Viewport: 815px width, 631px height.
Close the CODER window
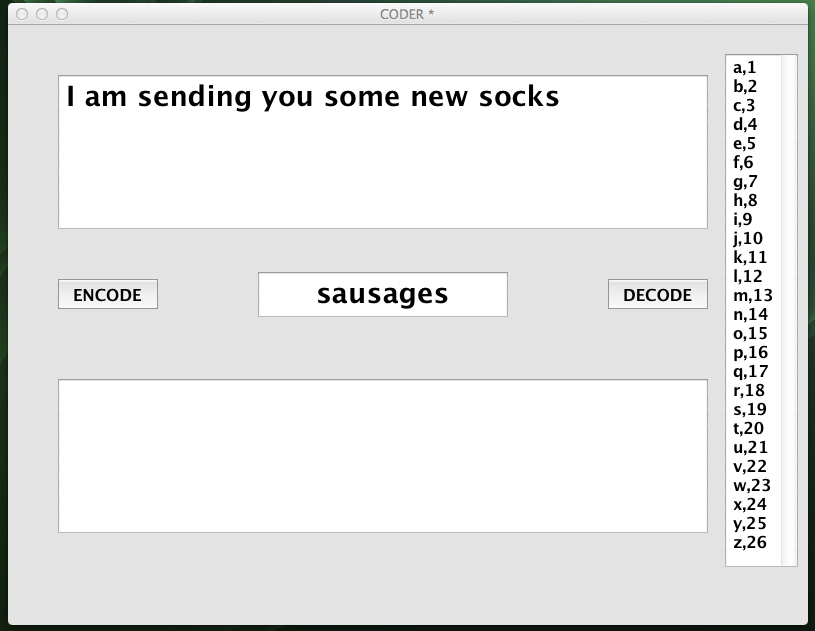point(22,14)
